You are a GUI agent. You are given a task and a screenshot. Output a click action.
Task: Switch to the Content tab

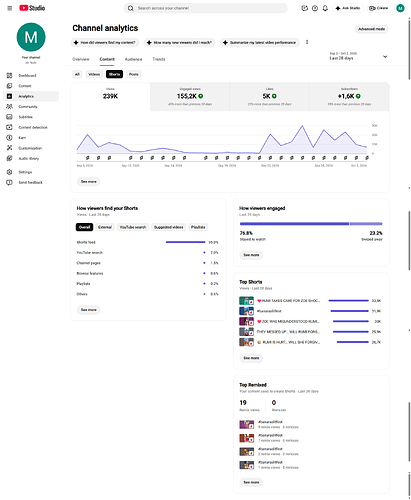(107, 59)
